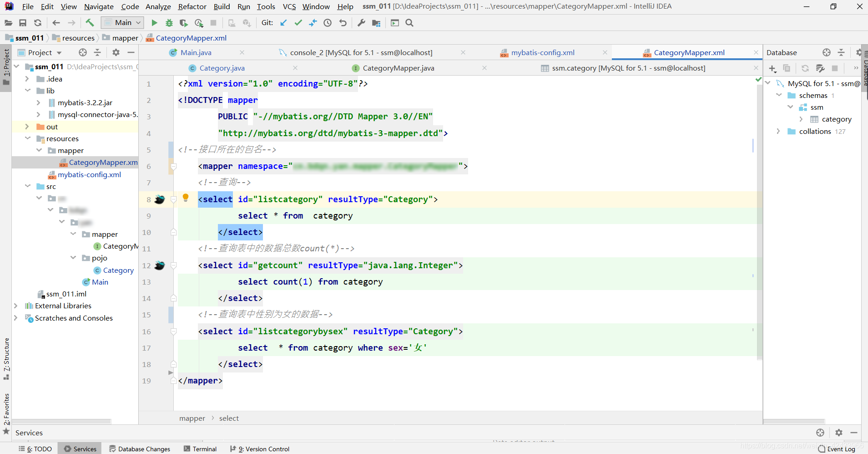Expand the out folder

[x=27, y=127]
